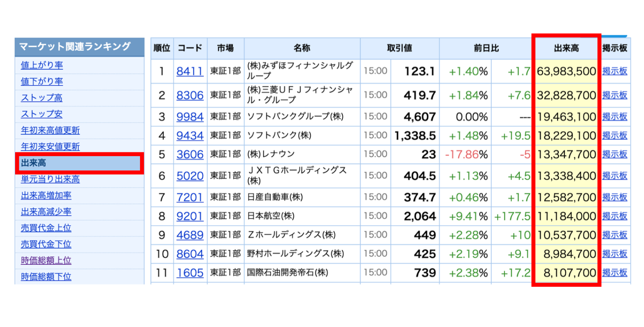Open the 値上がり率 ranking link
The width and height of the screenshot is (644, 327).
[x=42, y=65]
